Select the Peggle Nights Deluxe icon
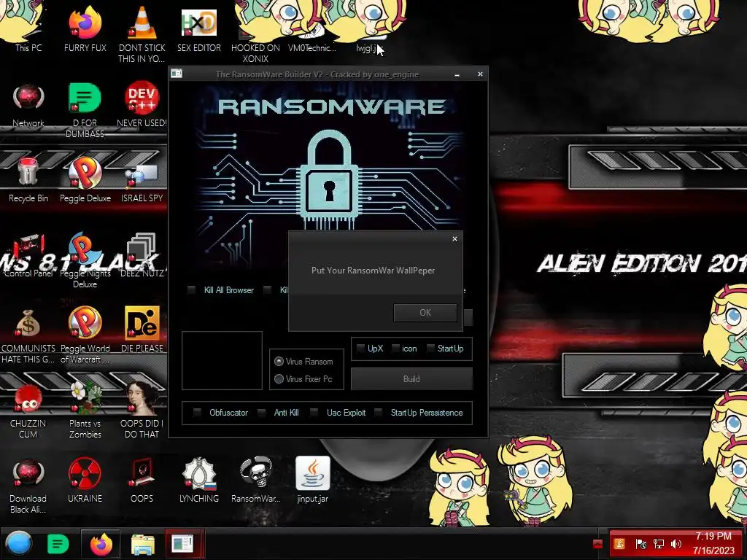Screen dimensions: 747x560 point(85,261)
